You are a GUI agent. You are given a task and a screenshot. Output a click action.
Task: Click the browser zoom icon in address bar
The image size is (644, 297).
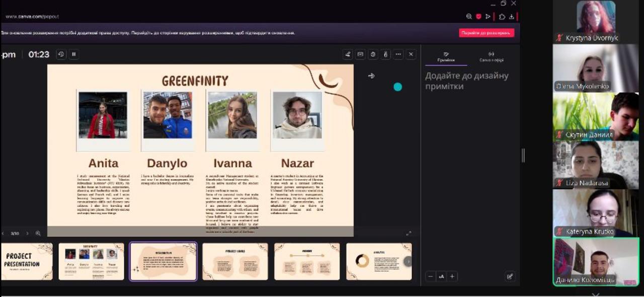[469, 17]
